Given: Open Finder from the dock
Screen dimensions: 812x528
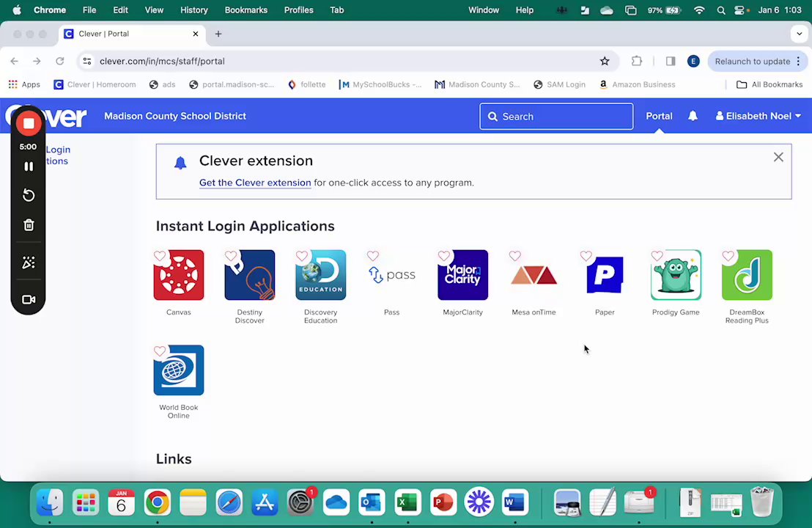Looking at the screenshot, I should (x=51, y=502).
